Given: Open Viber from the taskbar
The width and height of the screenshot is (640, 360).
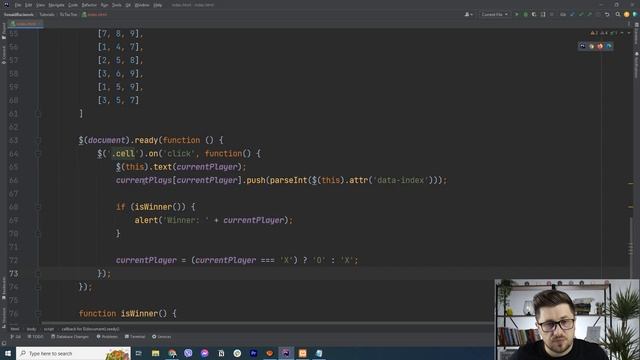Looking at the screenshot, I should click(x=188, y=353).
